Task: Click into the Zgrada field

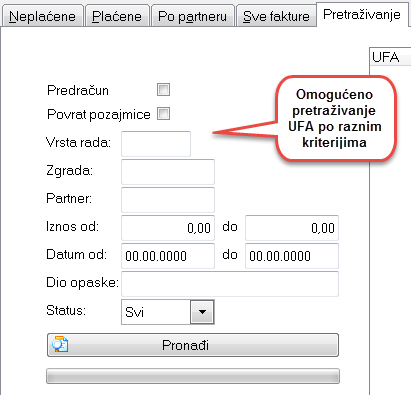Action: point(168,172)
